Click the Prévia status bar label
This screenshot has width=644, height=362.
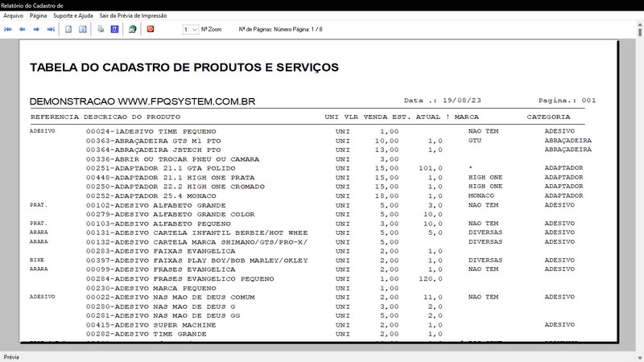click(x=12, y=356)
